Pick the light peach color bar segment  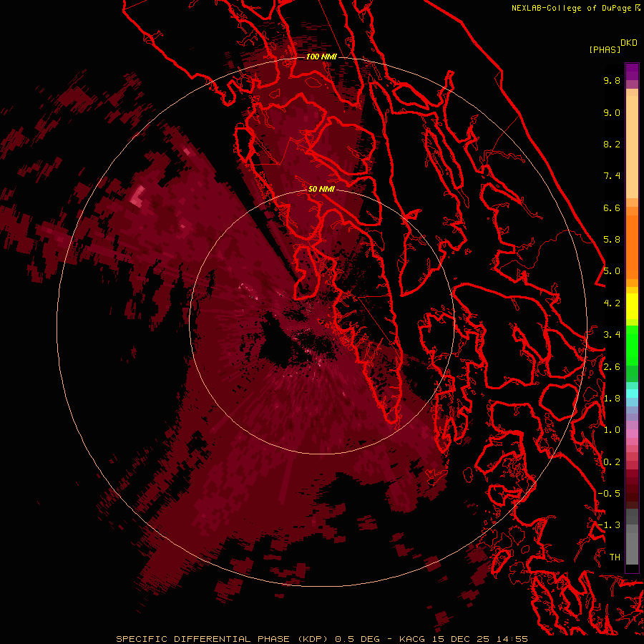pos(632,147)
